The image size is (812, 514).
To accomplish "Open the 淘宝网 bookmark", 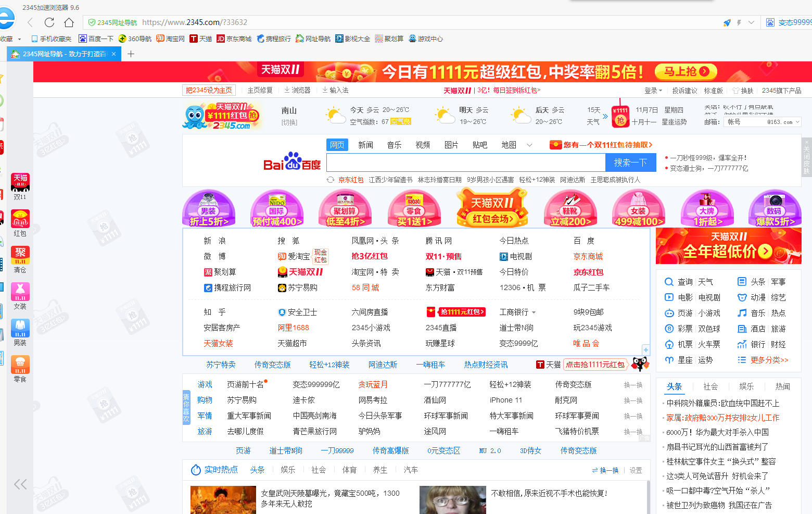I will point(171,39).
